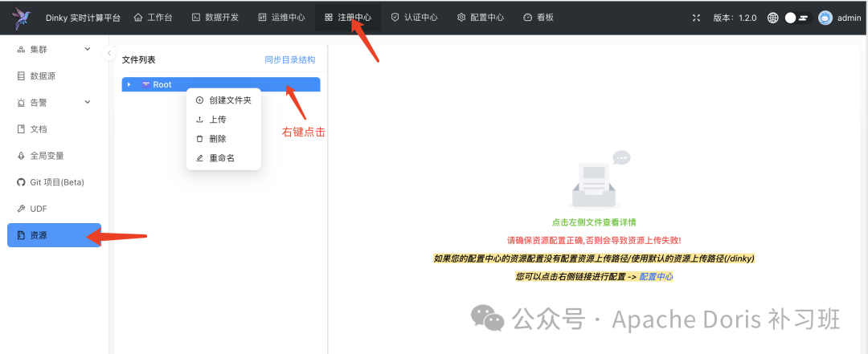Click the 文件列表 heading
868x354 pixels.
pos(138,59)
